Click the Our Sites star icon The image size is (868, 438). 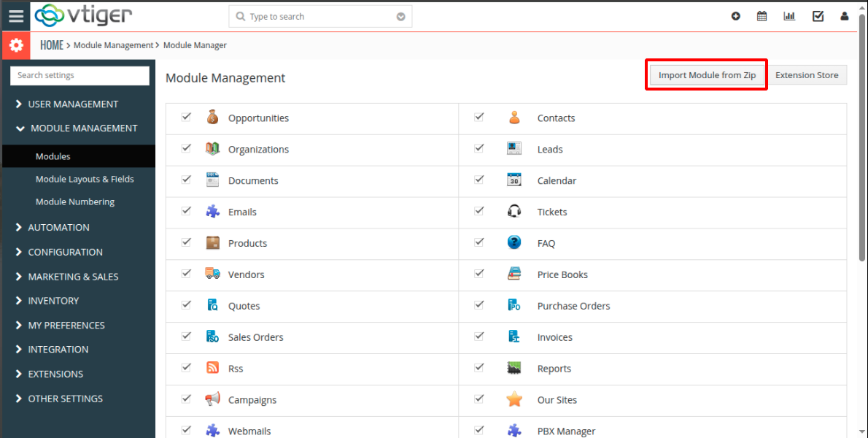[x=514, y=399]
